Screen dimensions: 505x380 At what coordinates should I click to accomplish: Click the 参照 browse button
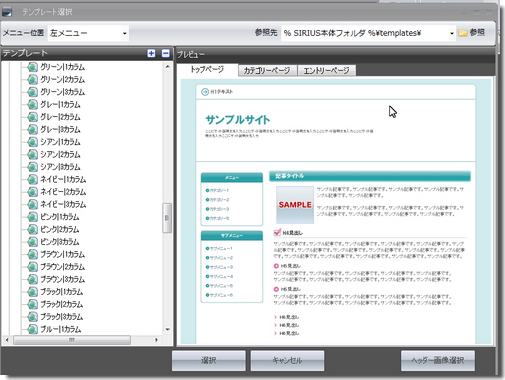click(x=472, y=33)
